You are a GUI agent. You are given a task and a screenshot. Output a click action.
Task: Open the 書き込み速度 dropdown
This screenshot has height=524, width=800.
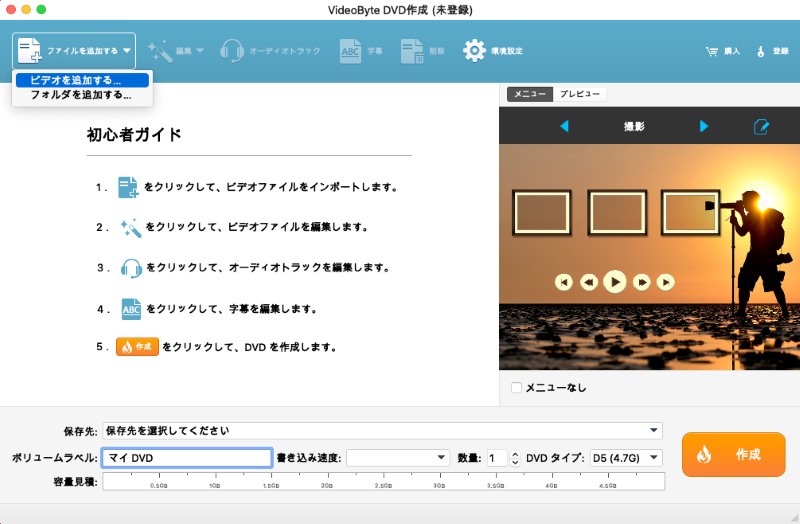click(398, 458)
